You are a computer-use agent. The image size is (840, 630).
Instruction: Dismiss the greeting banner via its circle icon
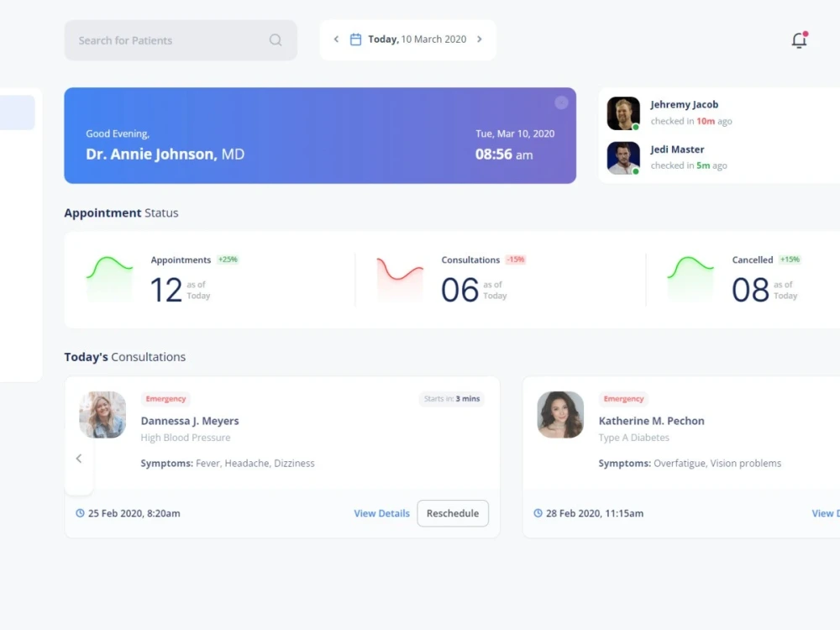pos(561,102)
